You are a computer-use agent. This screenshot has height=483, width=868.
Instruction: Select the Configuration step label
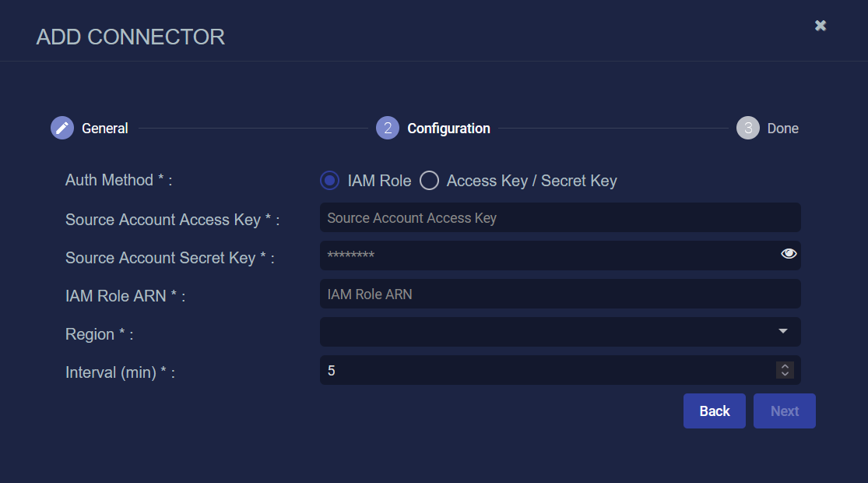pyautogui.click(x=449, y=129)
